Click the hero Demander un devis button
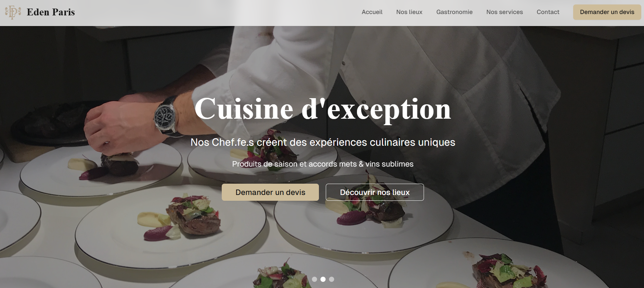 point(270,192)
